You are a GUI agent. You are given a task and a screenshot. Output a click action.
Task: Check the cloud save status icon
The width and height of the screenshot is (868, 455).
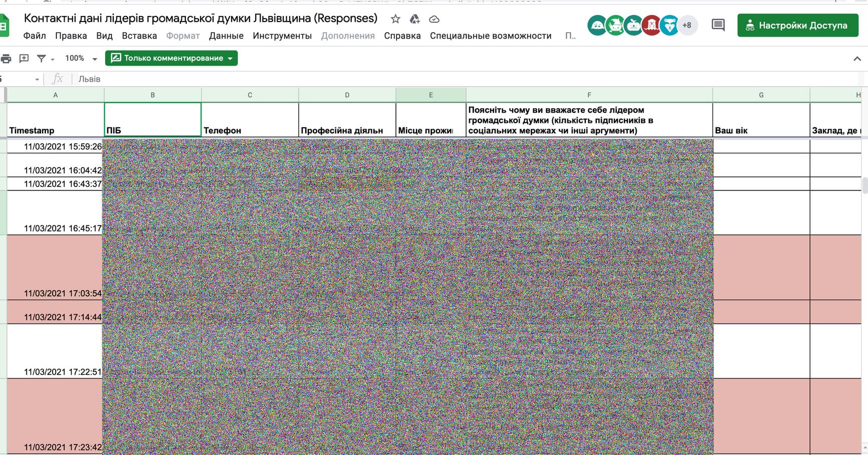(434, 19)
